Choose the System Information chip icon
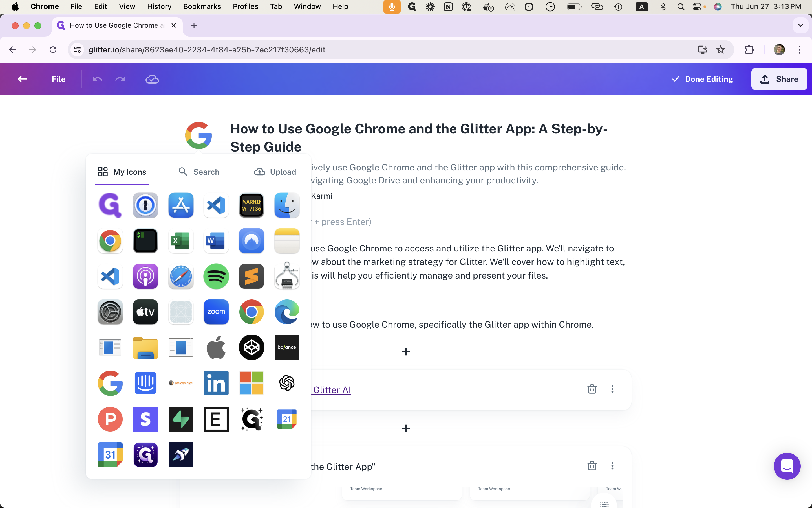This screenshot has width=812, height=508. pos(287,277)
